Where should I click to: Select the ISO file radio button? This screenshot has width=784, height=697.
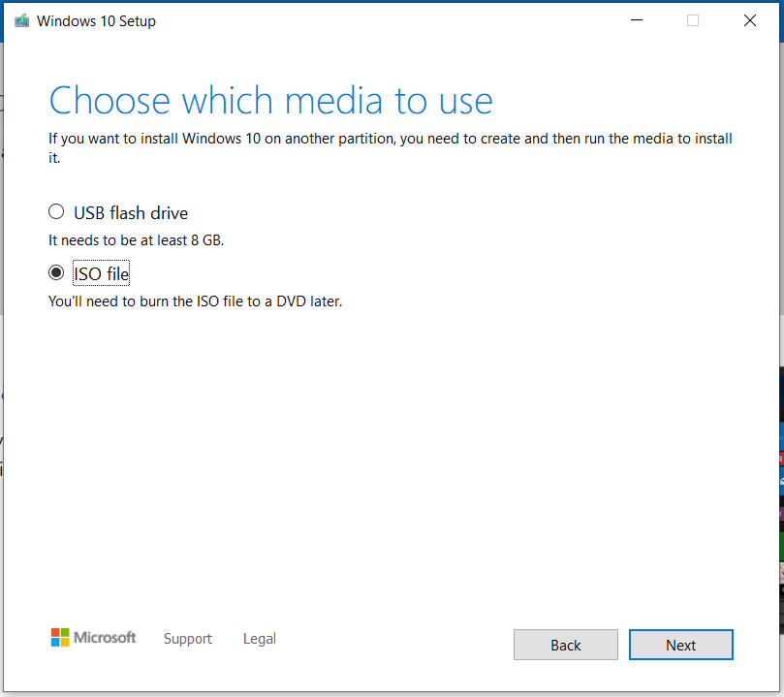tap(56, 273)
